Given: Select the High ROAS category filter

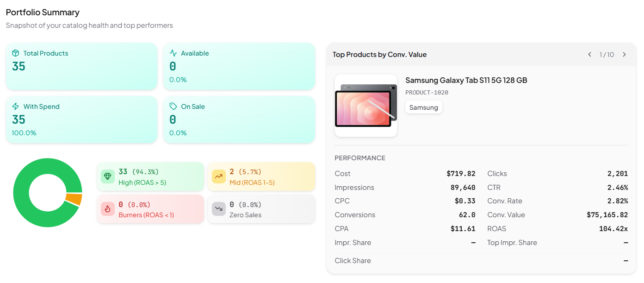Looking at the screenshot, I should [150, 176].
